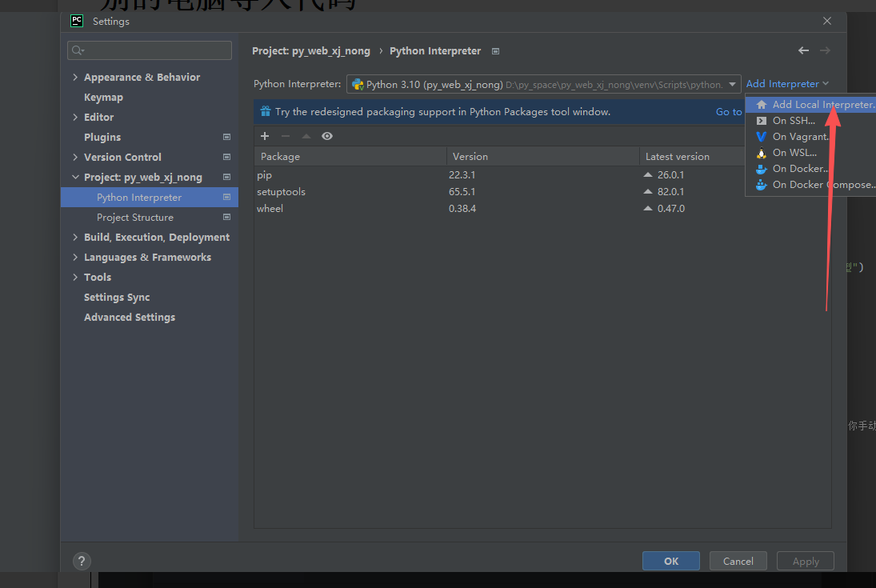Choose On Vagrant... from the menu

(x=810, y=136)
